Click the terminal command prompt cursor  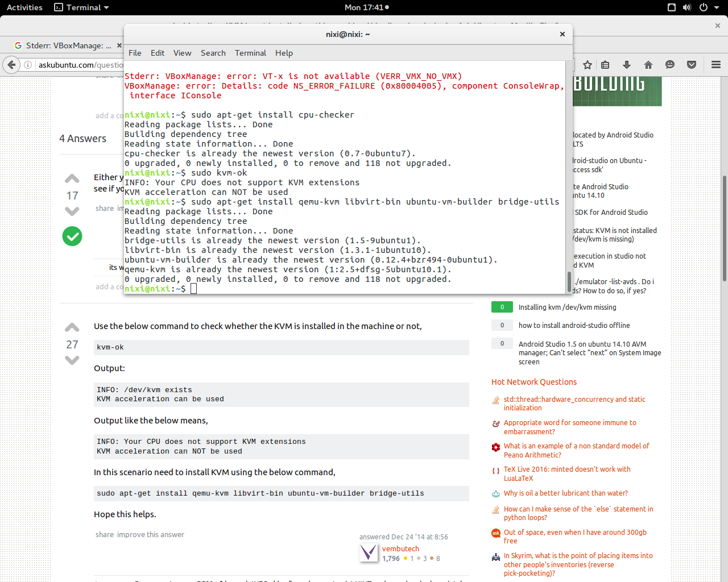[193, 289]
